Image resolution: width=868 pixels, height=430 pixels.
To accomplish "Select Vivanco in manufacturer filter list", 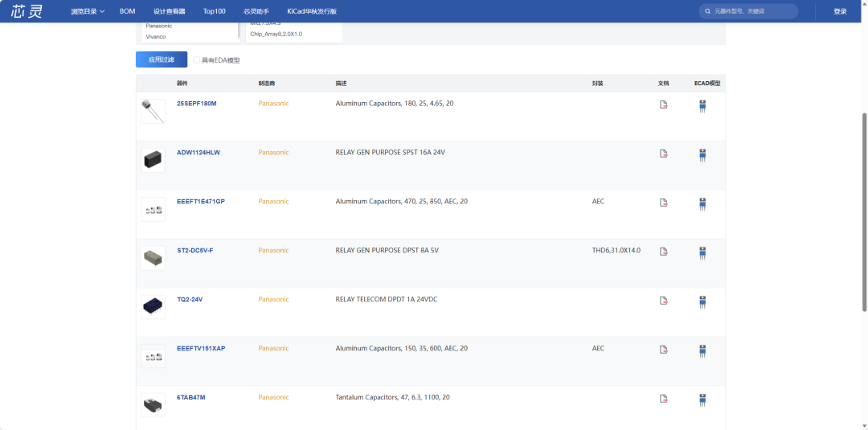I will pos(156,37).
